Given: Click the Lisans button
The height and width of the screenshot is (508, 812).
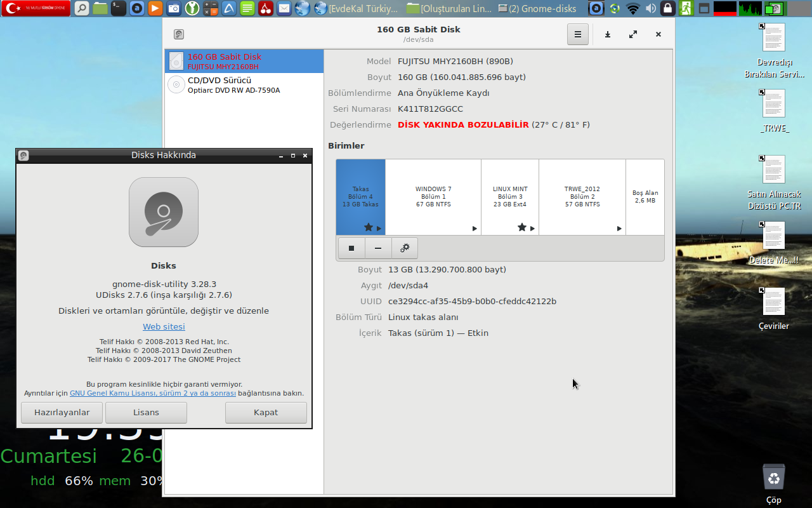Looking at the screenshot, I should coord(146,412).
